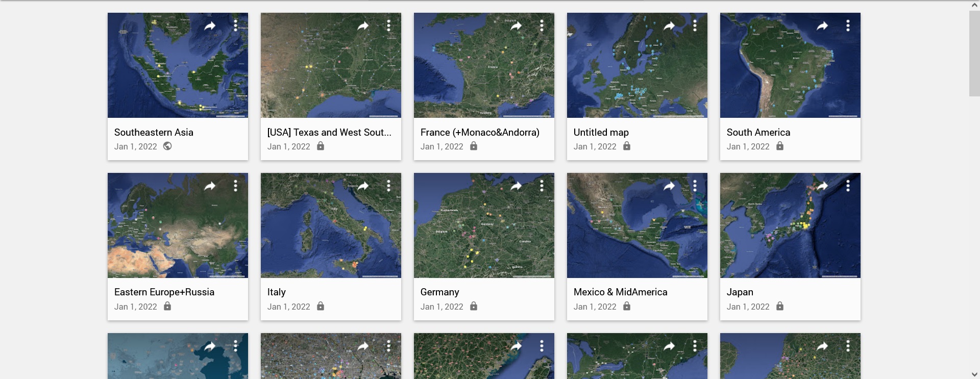980x379 pixels.
Task: Share the Mexico & MidAmerica map
Action: (x=669, y=186)
